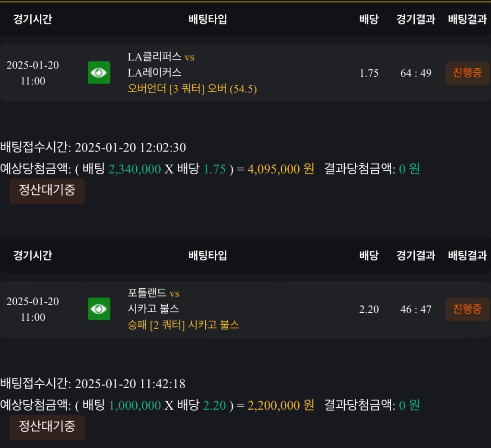Click the green eye icon for LA클리퍼스 match
This screenshot has width=491, height=448.
click(99, 72)
